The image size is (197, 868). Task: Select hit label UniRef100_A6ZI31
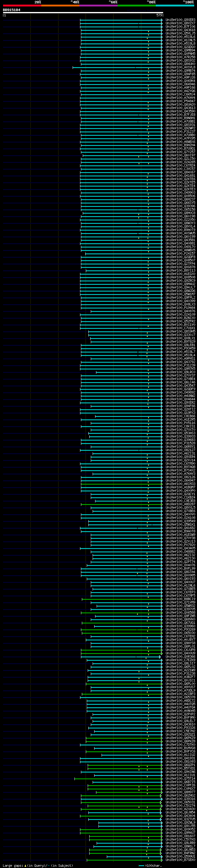pos(180,454)
